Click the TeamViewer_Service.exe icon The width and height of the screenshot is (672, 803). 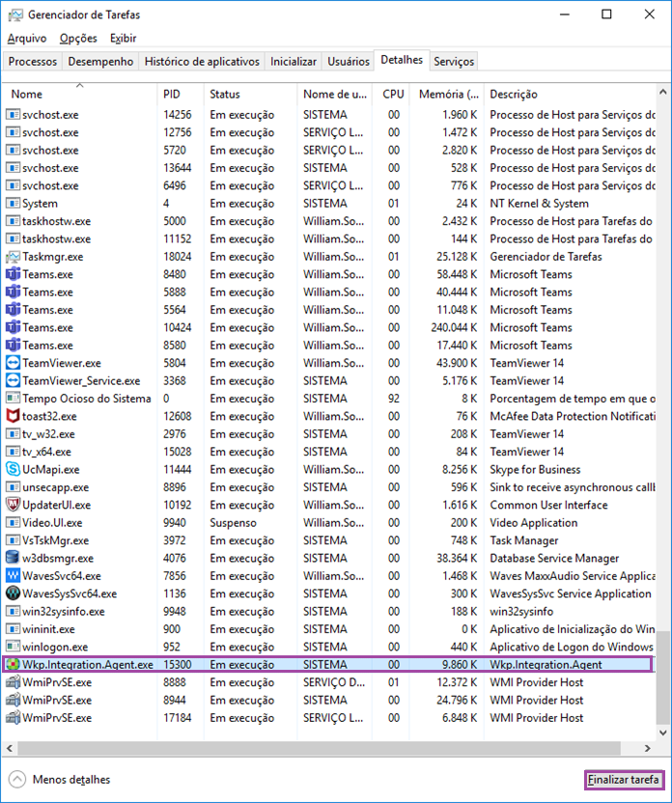tap(13, 381)
